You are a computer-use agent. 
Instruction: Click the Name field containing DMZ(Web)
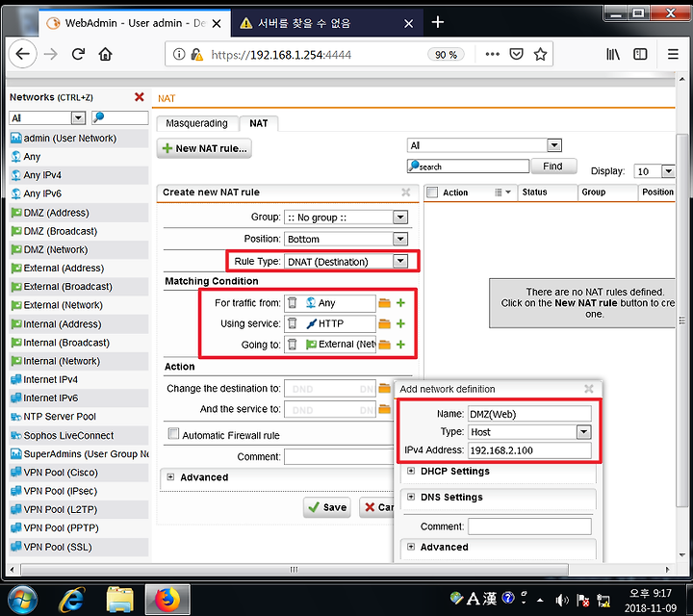tap(529, 414)
